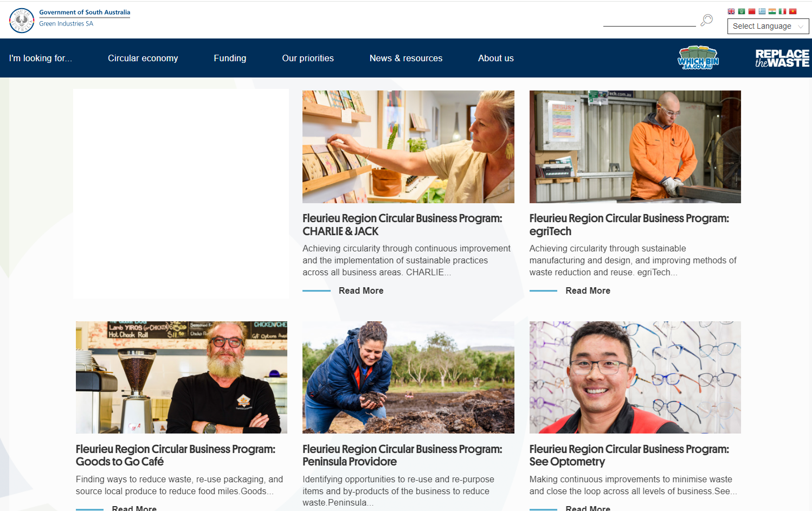Open the Select Language dropdown
The width and height of the screenshot is (812, 511).
pyautogui.click(x=768, y=26)
